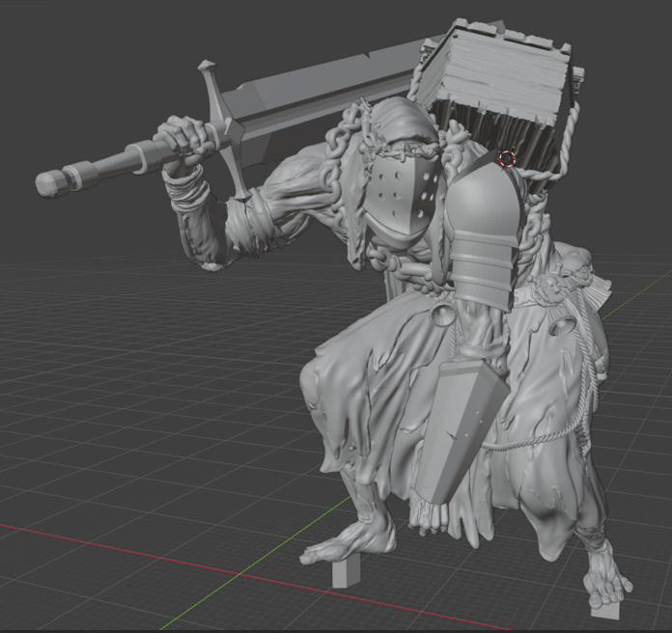Click the bell hanging right of the armored arm

pos(562,328)
